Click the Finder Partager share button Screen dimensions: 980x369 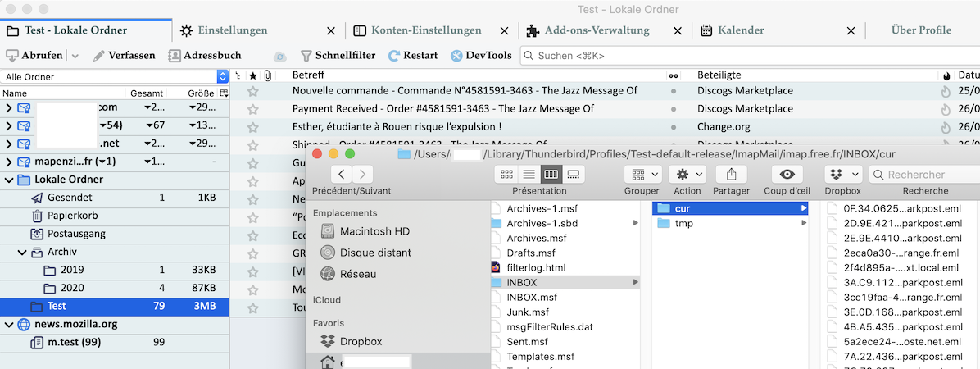[x=732, y=174]
